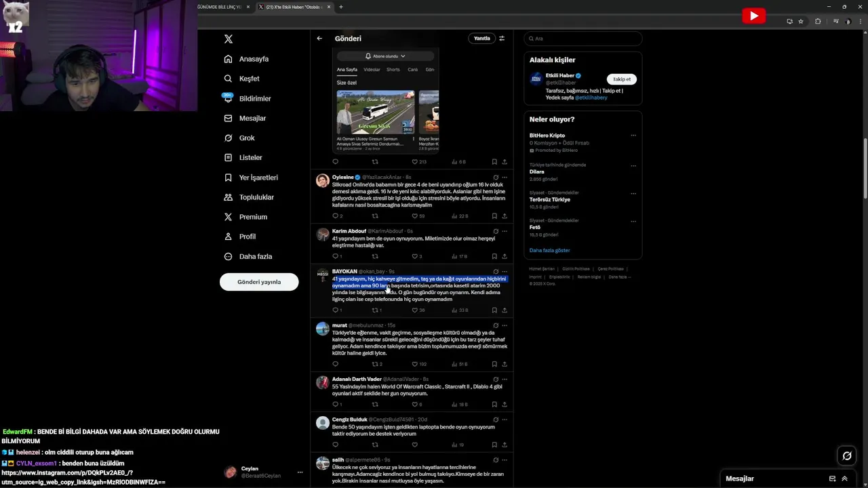Image resolution: width=868 pixels, height=488 pixels.
Task: Like the main post with 213 likes
Action: [414, 162]
